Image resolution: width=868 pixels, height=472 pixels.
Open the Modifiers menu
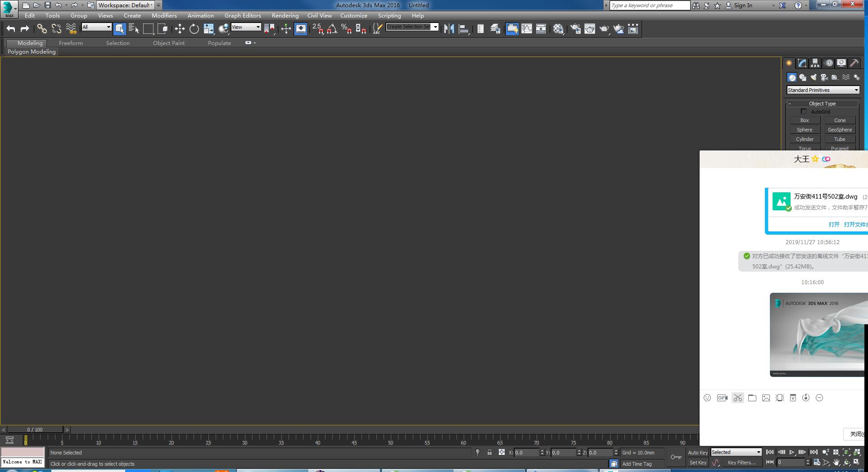(164, 15)
